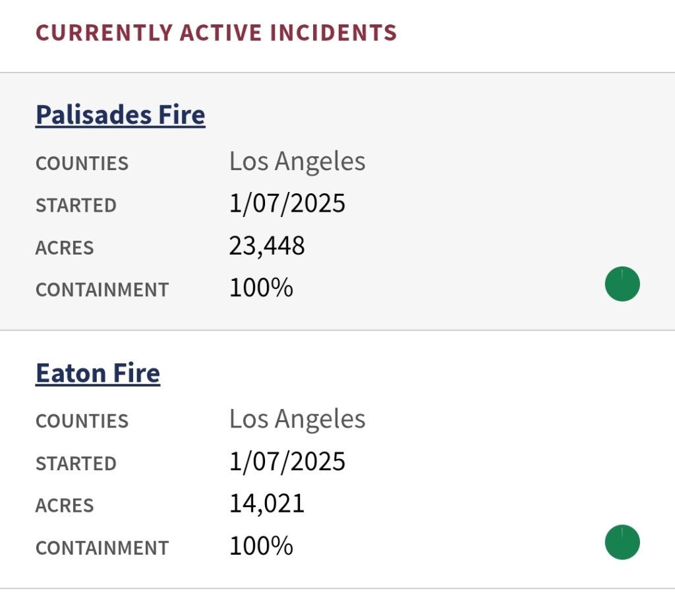Image resolution: width=675 pixels, height=616 pixels.
Task: Click the Acres label under Palisades Fire
Action: coord(65,248)
